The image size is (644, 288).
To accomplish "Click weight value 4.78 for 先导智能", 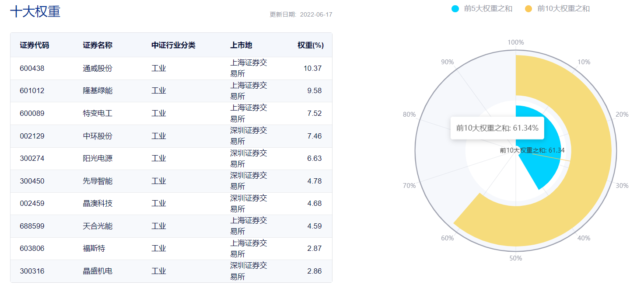I will click(314, 181).
